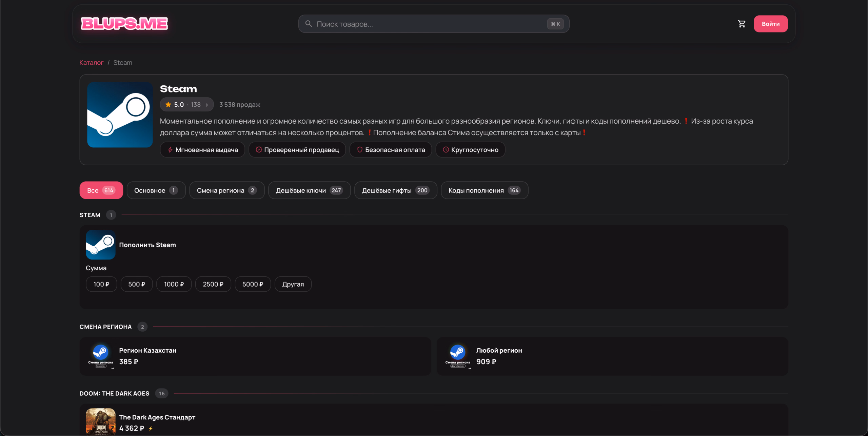The width and height of the screenshot is (868, 436).
Task: Click the Круглосуточно badge
Action: tap(470, 149)
